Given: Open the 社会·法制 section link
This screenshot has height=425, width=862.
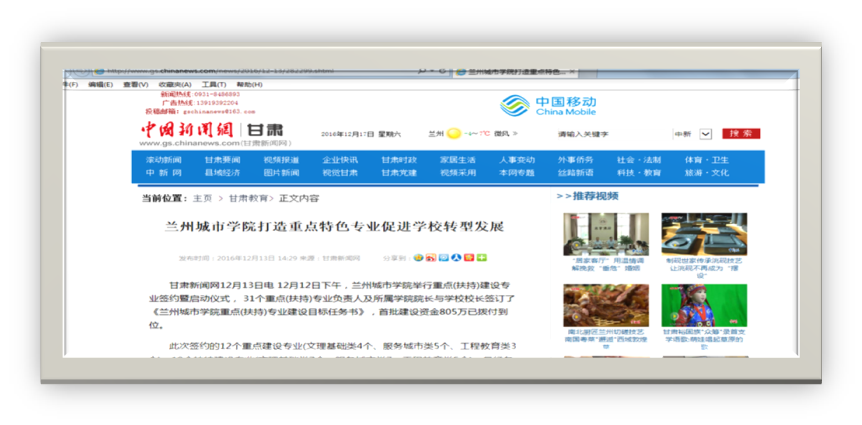Looking at the screenshot, I should pyautogui.click(x=638, y=160).
